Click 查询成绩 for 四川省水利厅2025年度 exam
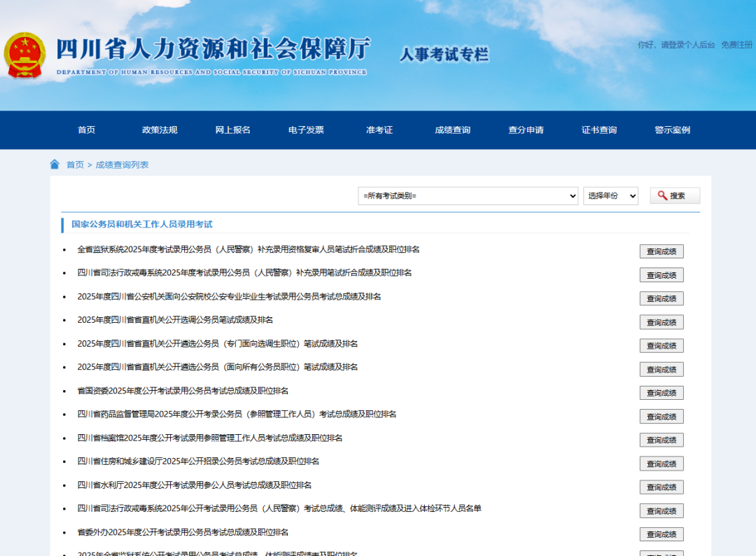 click(x=661, y=487)
